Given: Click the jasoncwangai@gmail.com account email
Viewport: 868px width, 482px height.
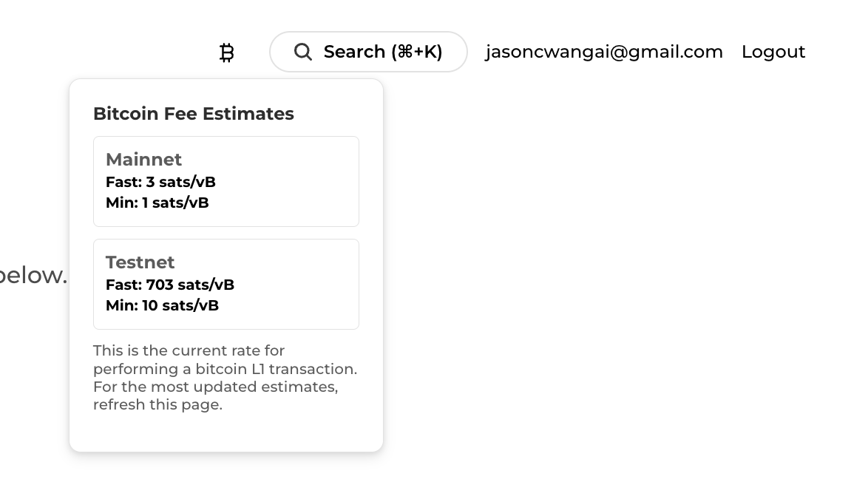Looking at the screenshot, I should [603, 52].
